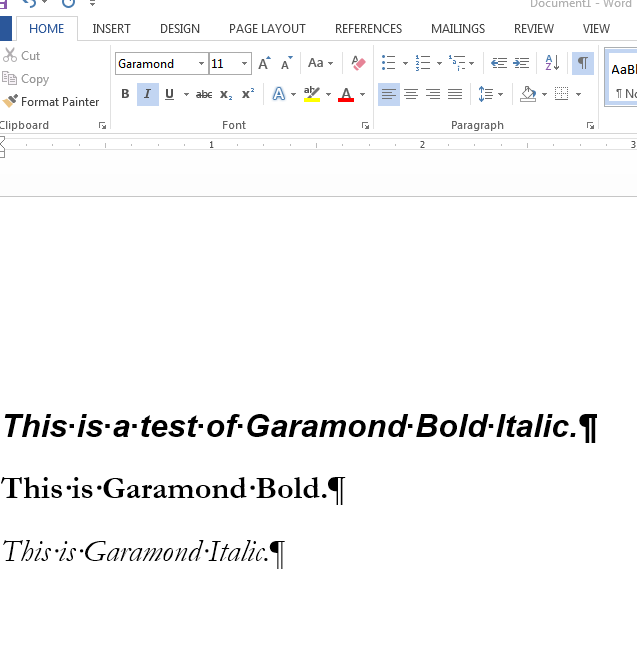
Task: Apply red font color
Action: point(346,94)
